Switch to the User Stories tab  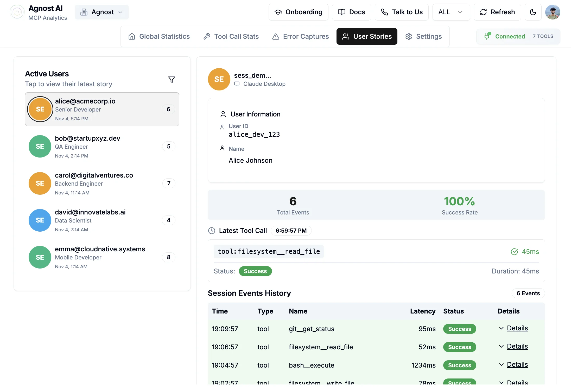coord(367,36)
